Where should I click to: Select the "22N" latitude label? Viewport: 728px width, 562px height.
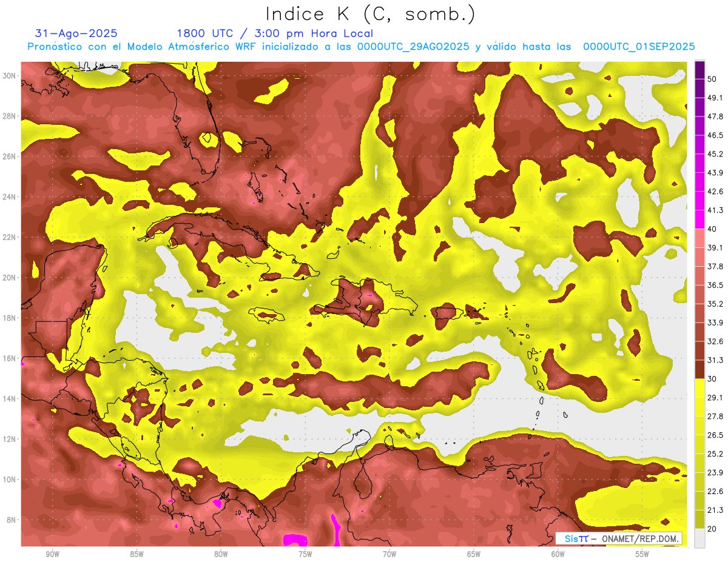(x=9, y=237)
